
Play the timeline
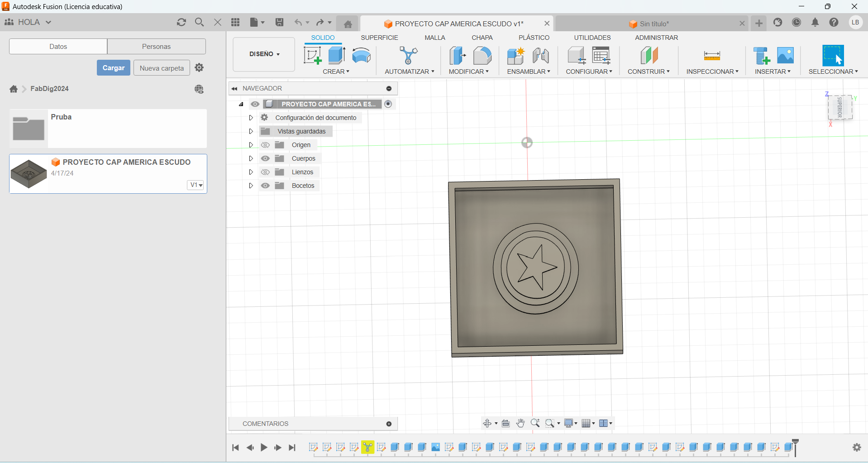coord(264,447)
